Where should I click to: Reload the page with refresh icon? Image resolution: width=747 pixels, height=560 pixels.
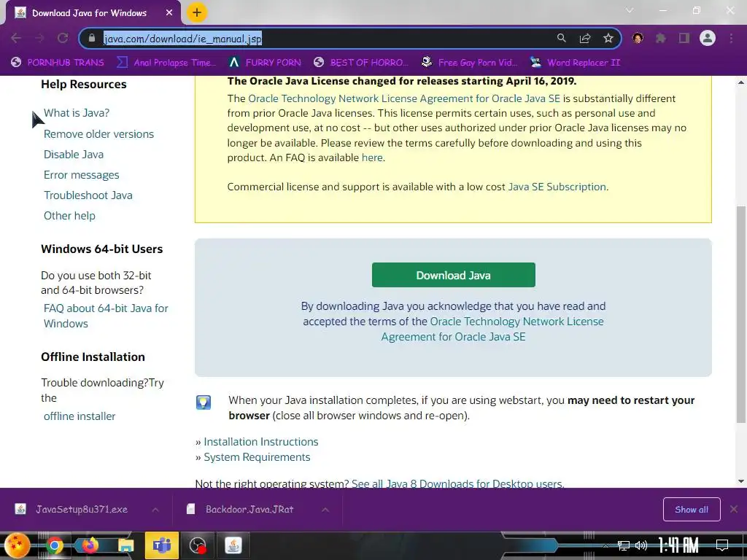pyautogui.click(x=63, y=38)
